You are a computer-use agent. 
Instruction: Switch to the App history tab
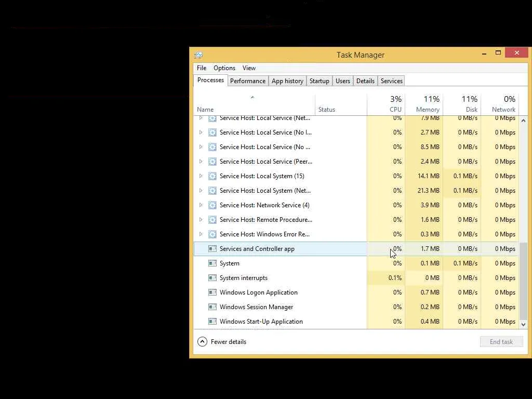287,81
